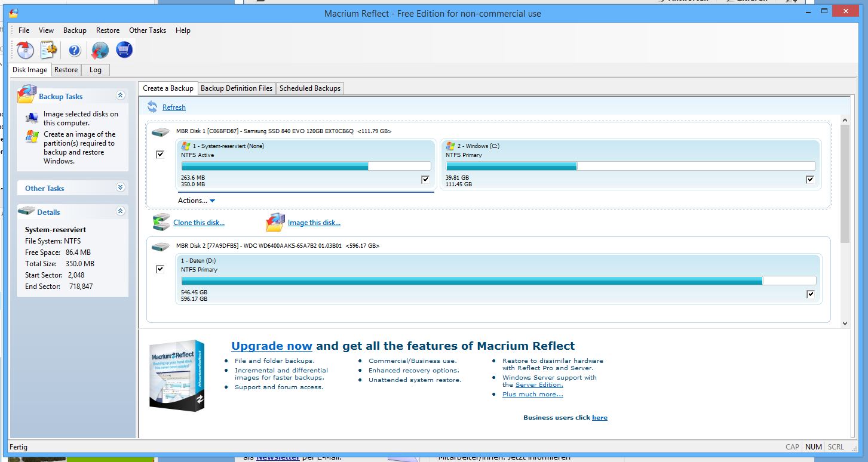Click the Windows (C:) partition usage bar
The image size is (868, 462).
coord(630,166)
